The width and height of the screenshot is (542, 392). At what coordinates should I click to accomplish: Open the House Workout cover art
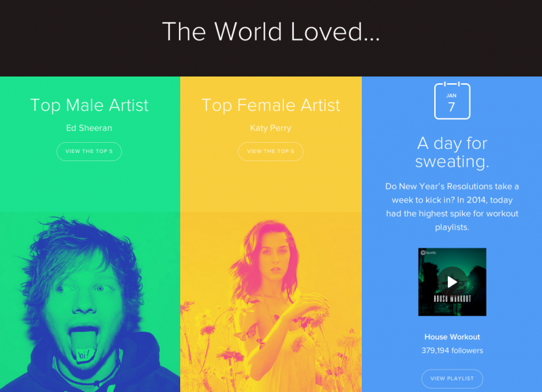[x=452, y=282]
